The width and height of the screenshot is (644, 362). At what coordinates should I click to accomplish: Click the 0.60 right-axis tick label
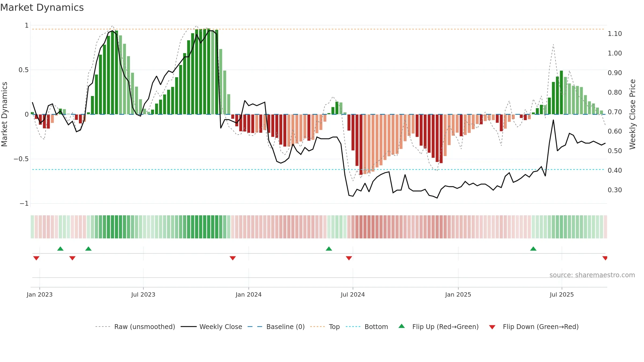tap(615, 131)
